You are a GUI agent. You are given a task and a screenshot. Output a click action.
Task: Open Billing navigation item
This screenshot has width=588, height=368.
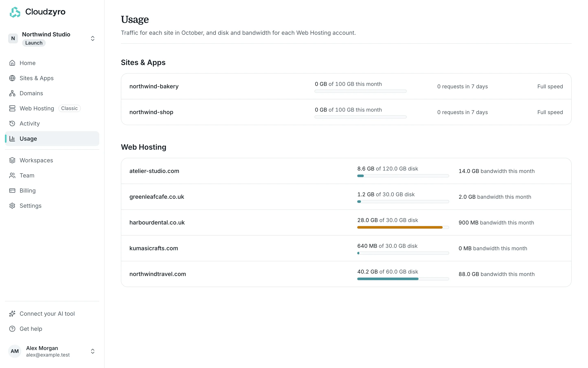coord(52,190)
